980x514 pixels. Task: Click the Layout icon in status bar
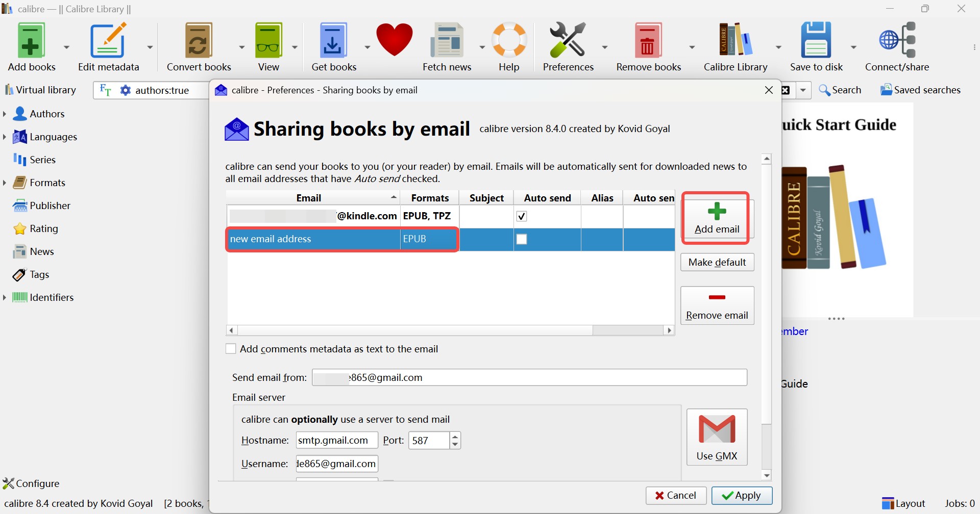(904, 503)
